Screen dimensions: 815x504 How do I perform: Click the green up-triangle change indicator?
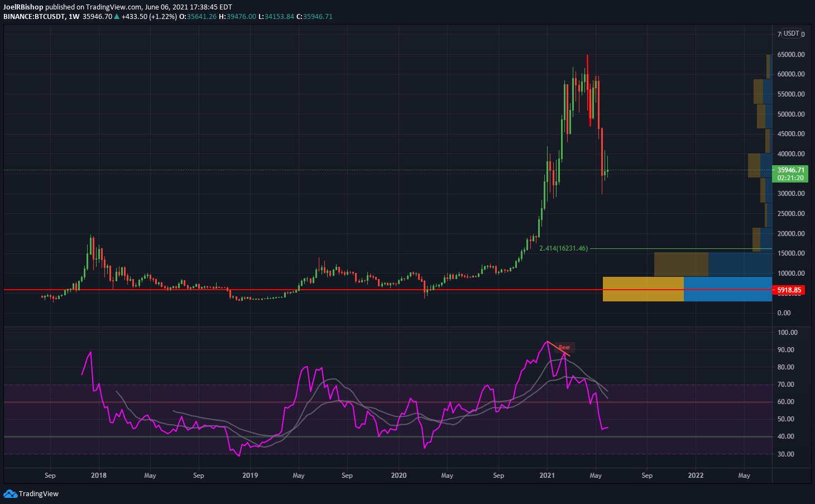click(117, 17)
